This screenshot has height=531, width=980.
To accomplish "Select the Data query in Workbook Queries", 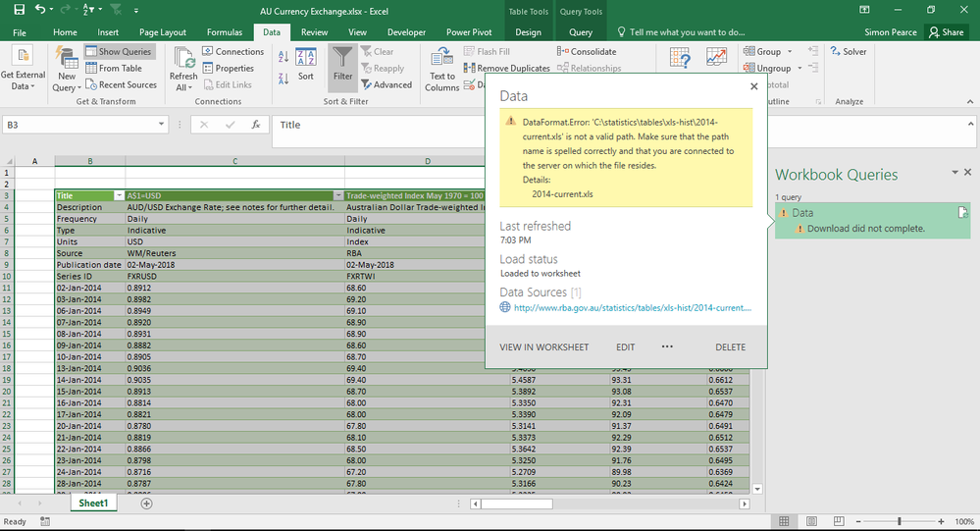I will coord(872,220).
